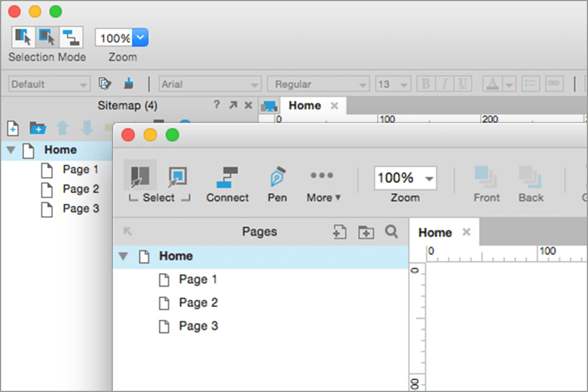Toggle italic text formatting
This screenshot has height=392, width=588.
click(x=444, y=84)
